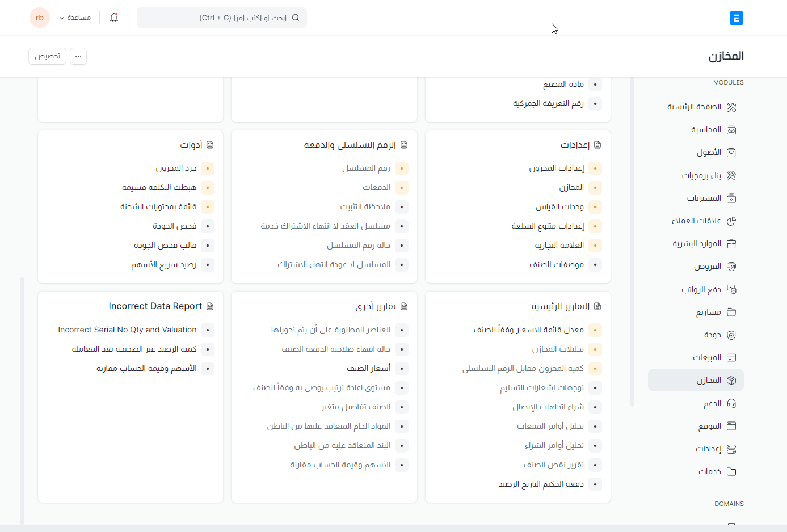Select خدمات in the modules sidebar
The width and height of the screenshot is (787, 532).
click(696, 471)
